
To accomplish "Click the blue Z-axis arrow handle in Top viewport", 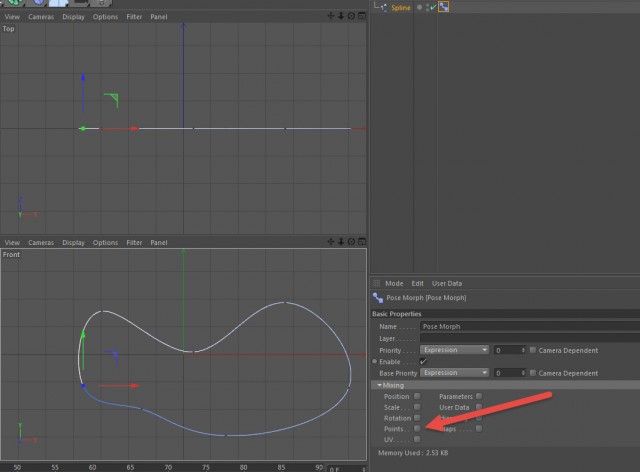I will (x=83, y=77).
